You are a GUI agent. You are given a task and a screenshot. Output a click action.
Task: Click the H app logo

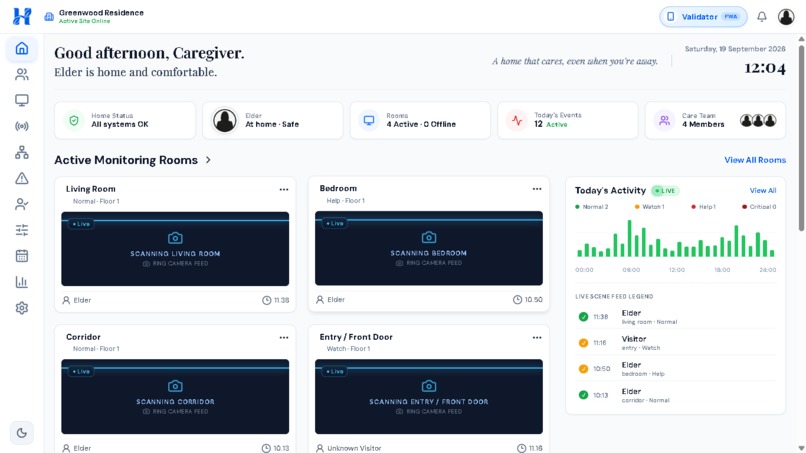point(22,16)
